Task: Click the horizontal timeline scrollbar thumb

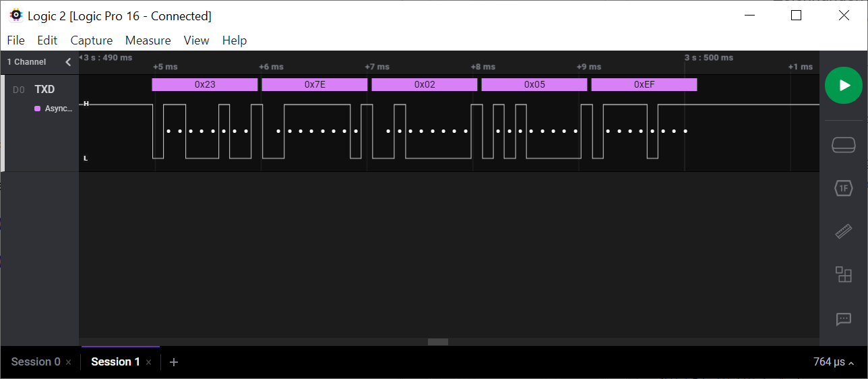Action: [438, 342]
